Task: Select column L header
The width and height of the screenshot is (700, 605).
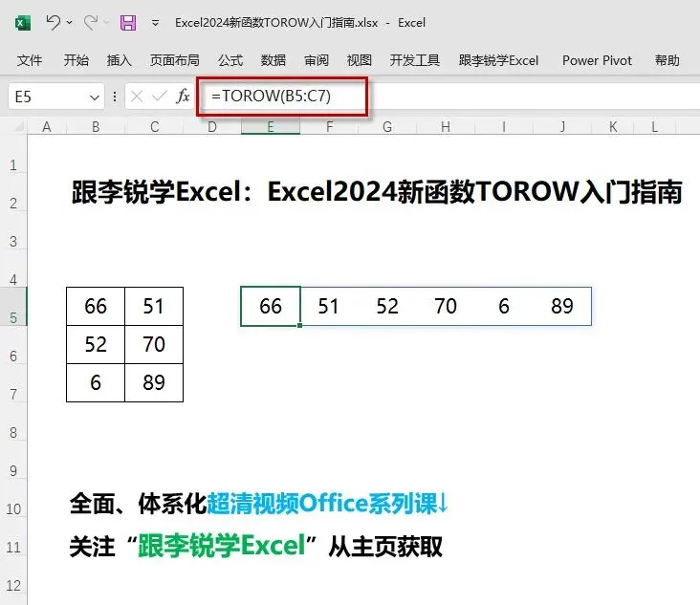Action: [654, 127]
